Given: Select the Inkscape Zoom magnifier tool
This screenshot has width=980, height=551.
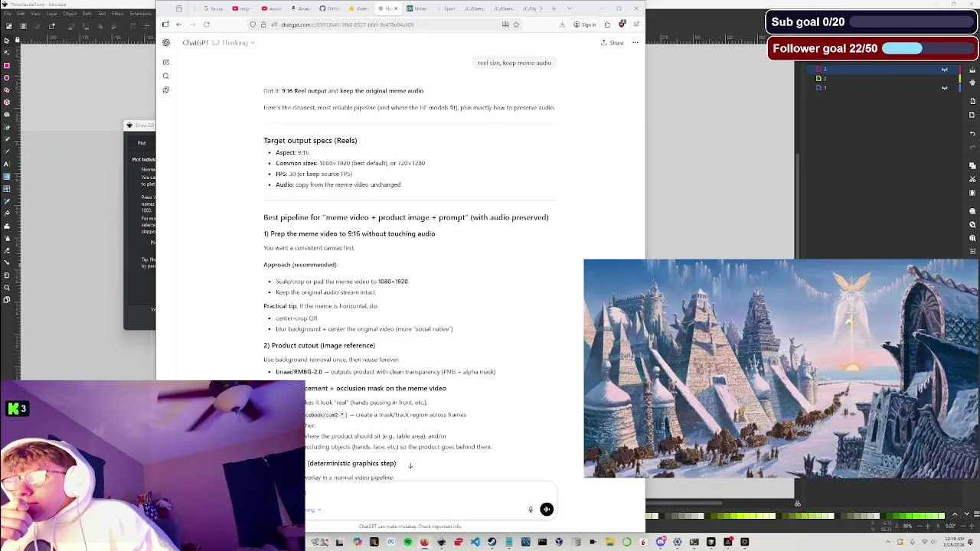Looking at the screenshot, I should pyautogui.click(x=7, y=288).
